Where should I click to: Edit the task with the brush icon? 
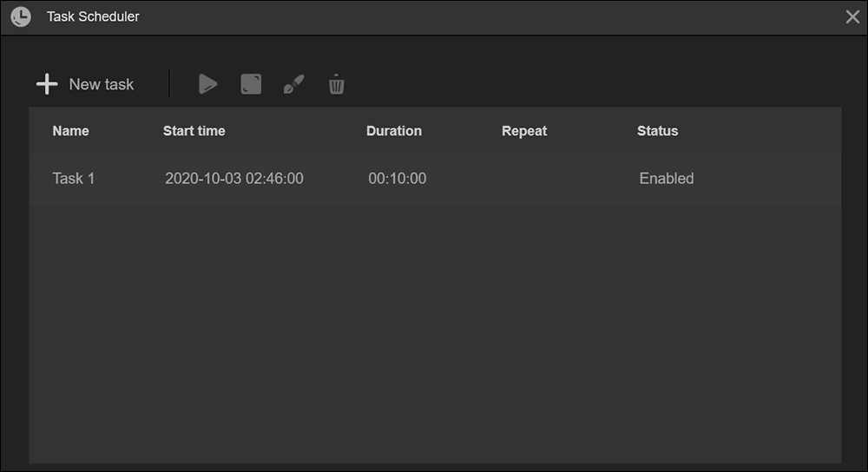point(293,84)
